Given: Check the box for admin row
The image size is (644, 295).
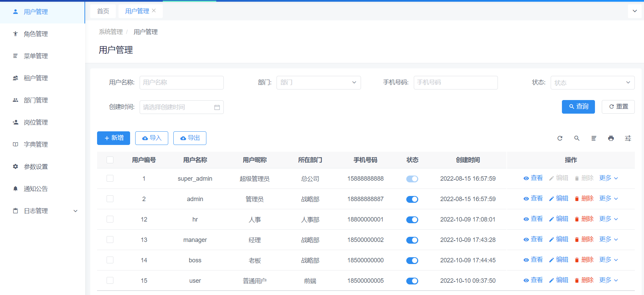Looking at the screenshot, I should click(110, 199).
